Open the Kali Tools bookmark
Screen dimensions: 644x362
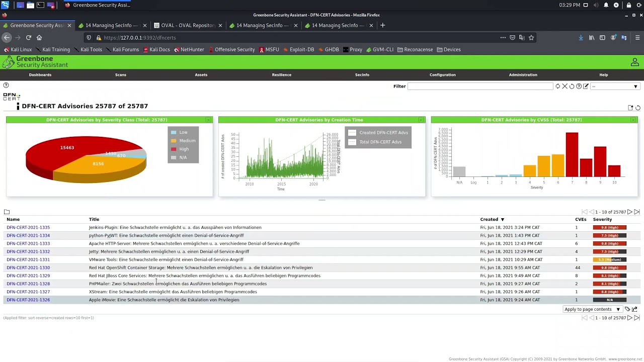(88, 50)
